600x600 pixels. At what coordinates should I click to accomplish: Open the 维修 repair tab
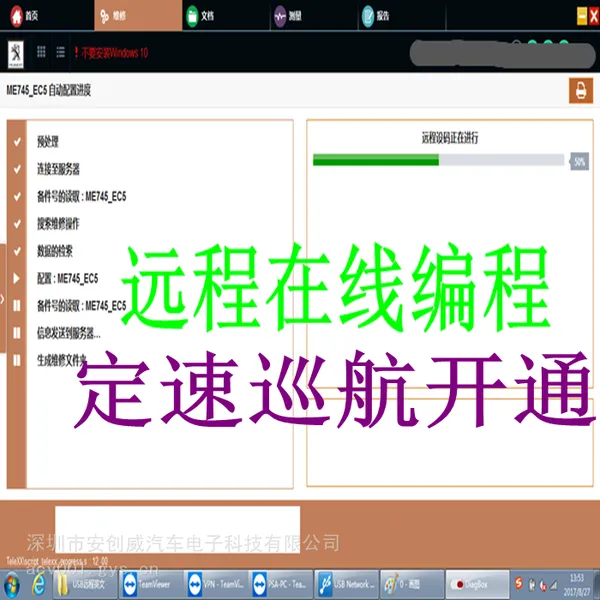[x=138, y=15]
